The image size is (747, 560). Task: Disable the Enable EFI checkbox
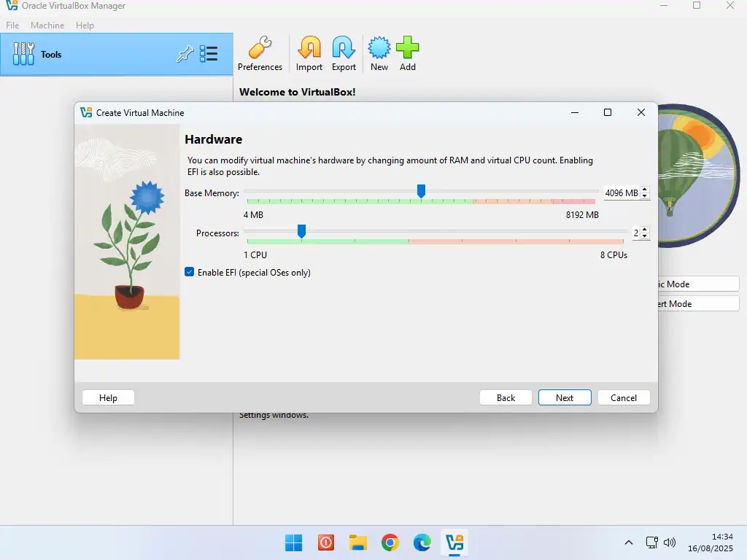pyautogui.click(x=190, y=273)
